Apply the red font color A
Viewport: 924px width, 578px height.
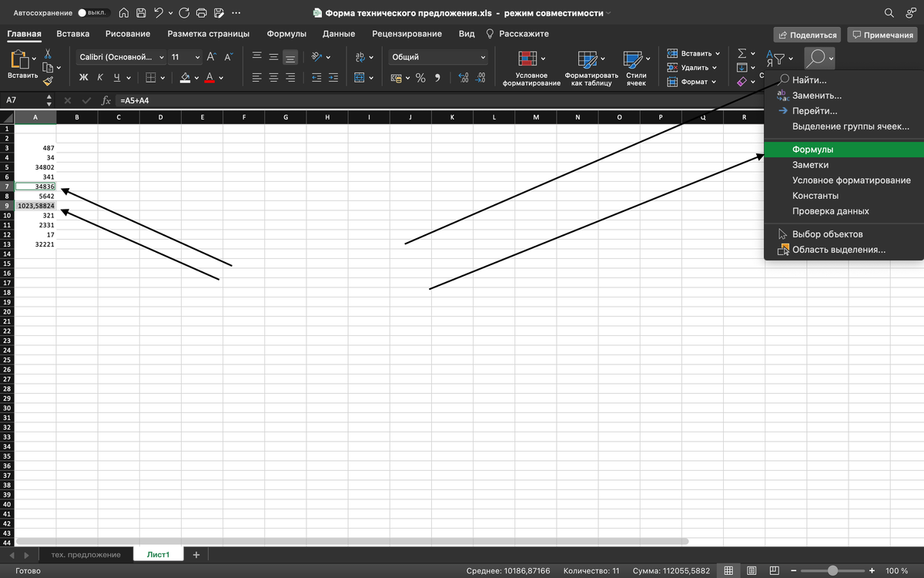209,77
